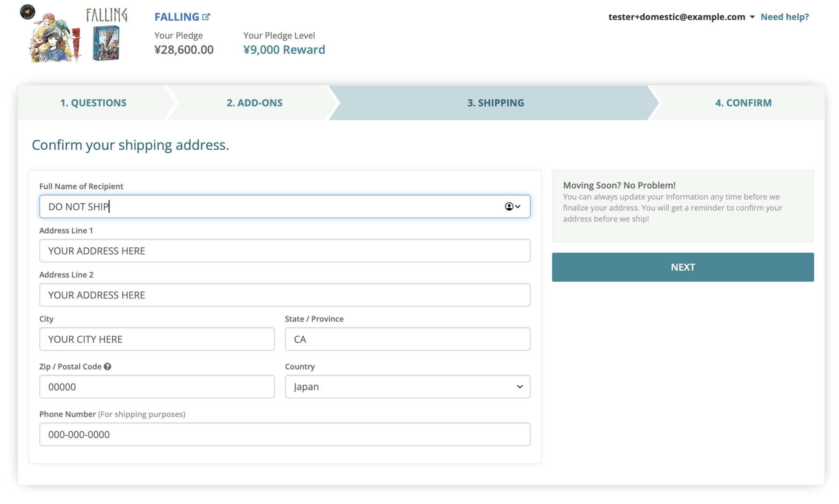Image resolution: width=839 pixels, height=504 pixels.
Task: Go to the 1. Questions step
Action: click(93, 103)
